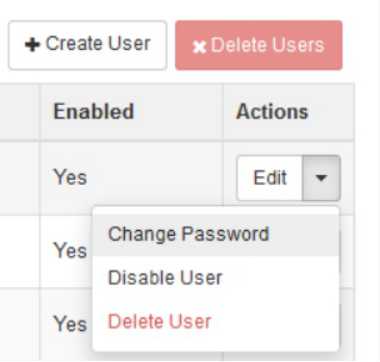Click third row cell left of Enabled
Viewport: 380px width, 362px height.
19,324
